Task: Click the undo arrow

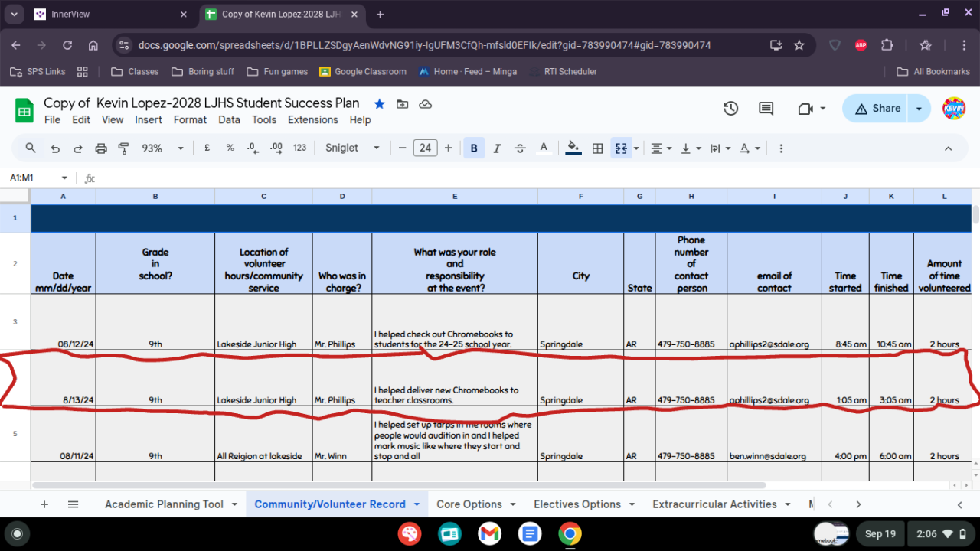Action: tap(54, 148)
